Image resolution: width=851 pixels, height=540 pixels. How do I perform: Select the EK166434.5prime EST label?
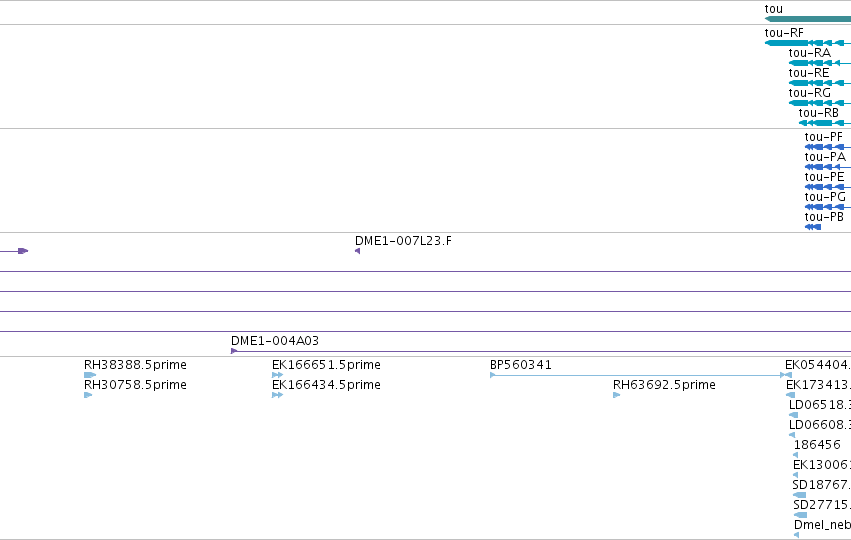click(326, 385)
